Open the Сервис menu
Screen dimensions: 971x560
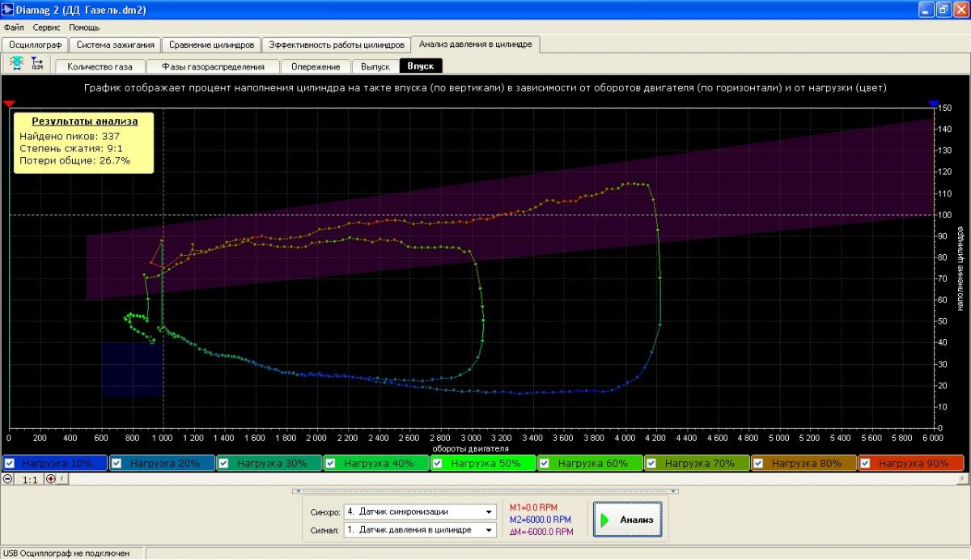(x=46, y=28)
